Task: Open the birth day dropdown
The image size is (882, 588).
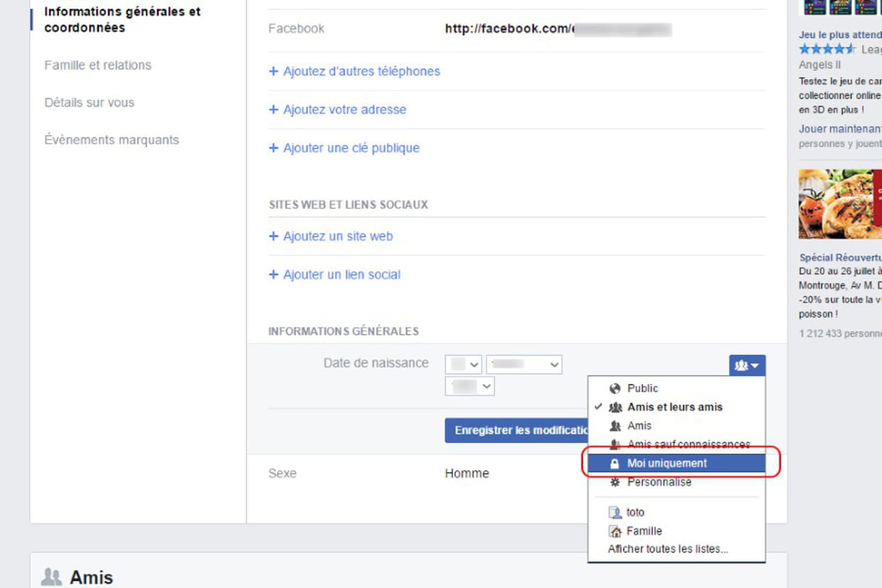Action: [x=464, y=365]
